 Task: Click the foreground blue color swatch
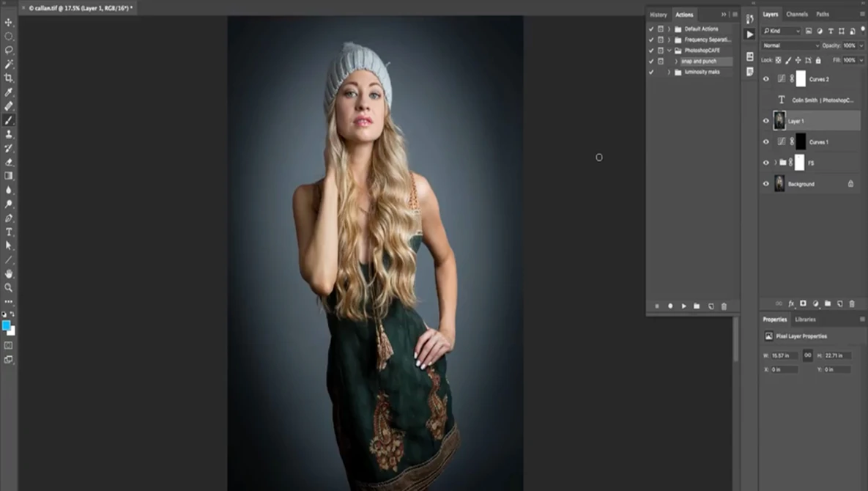pyautogui.click(x=6, y=325)
